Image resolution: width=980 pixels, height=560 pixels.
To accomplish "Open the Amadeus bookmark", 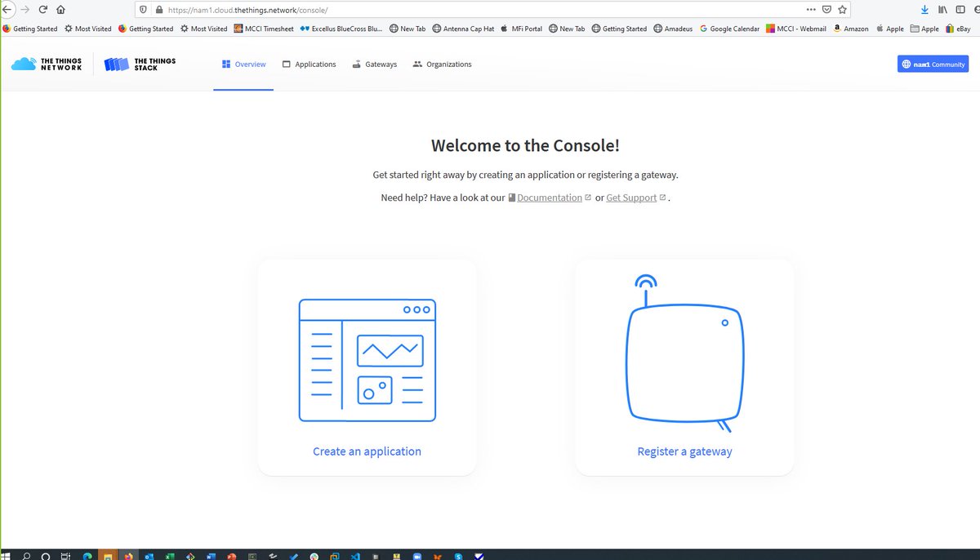I will click(673, 29).
